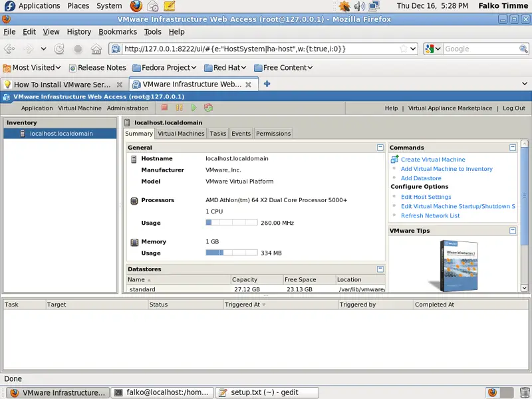Collapse the Datastores panel

point(380,269)
